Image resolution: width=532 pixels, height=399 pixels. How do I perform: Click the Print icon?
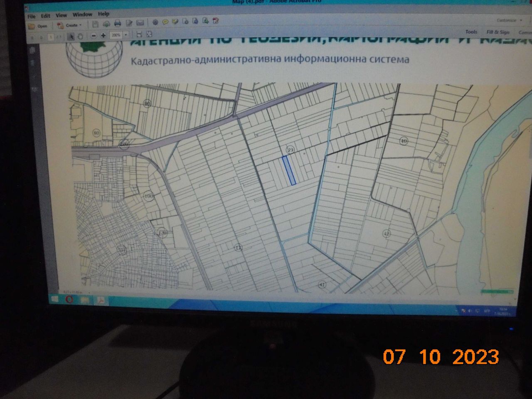(118, 23)
